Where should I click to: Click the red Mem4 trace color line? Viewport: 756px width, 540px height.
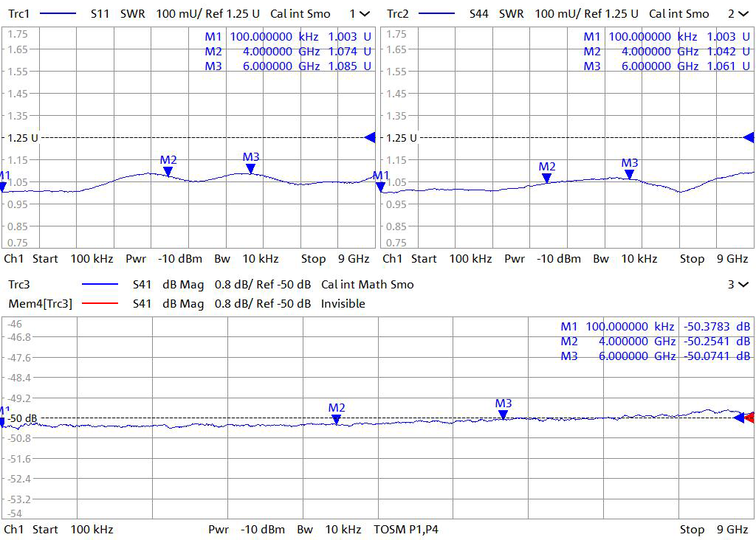pyautogui.click(x=100, y=304)
